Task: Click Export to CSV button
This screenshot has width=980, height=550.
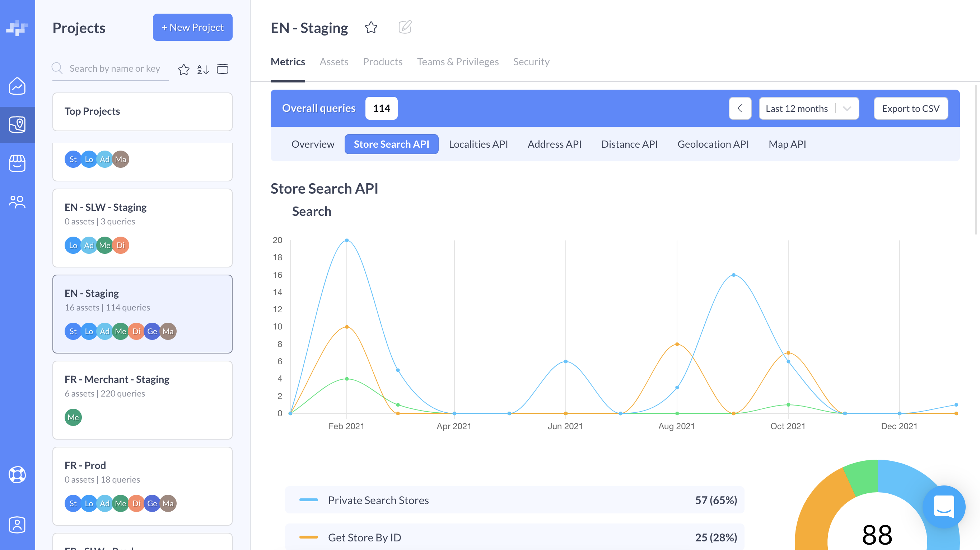Action: point(910,109)
